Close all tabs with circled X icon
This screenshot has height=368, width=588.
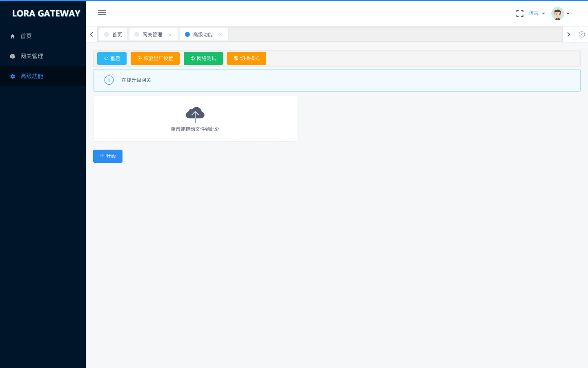582,34
